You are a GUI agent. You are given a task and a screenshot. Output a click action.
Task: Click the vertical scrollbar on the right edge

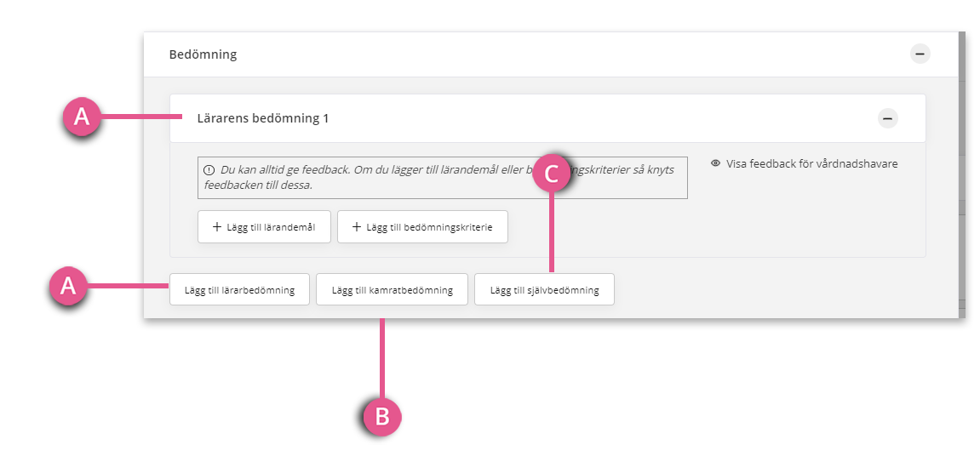tap(961, 174)
